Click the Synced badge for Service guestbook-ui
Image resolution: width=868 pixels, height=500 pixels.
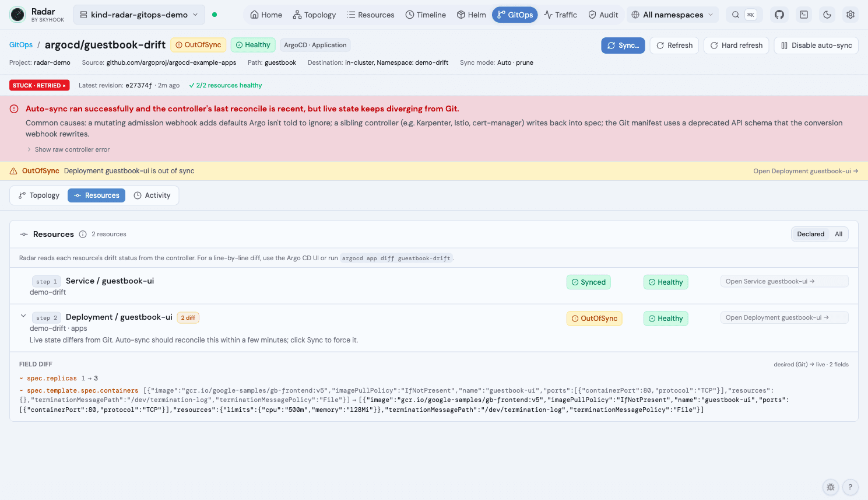pyautogui.click(x=589, y=282)
